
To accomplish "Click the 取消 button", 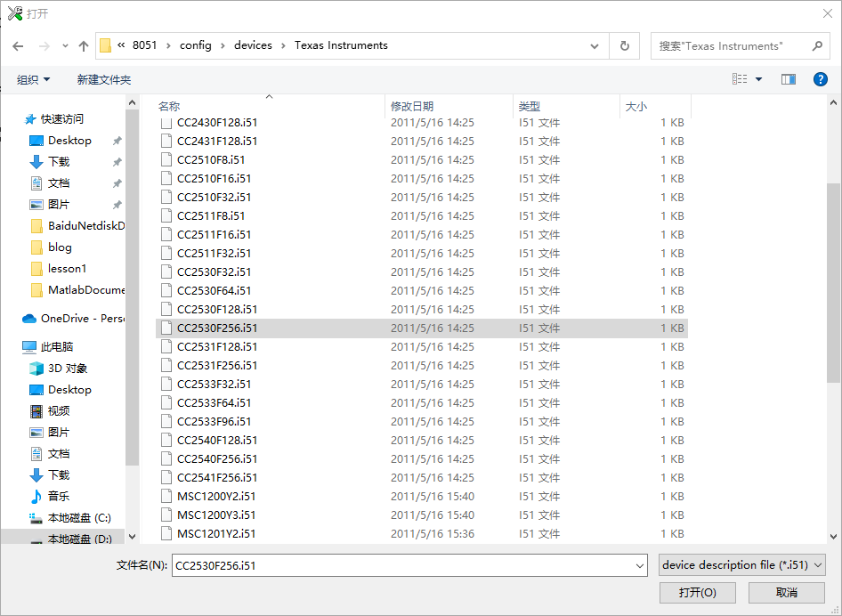I will pyautogui.click(x=787, y=592).
